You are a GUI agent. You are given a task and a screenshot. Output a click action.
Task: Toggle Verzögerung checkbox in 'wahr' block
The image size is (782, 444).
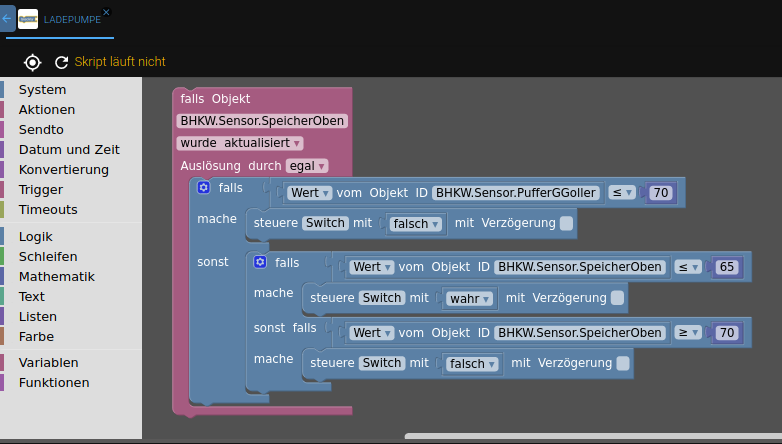(617, 298)
